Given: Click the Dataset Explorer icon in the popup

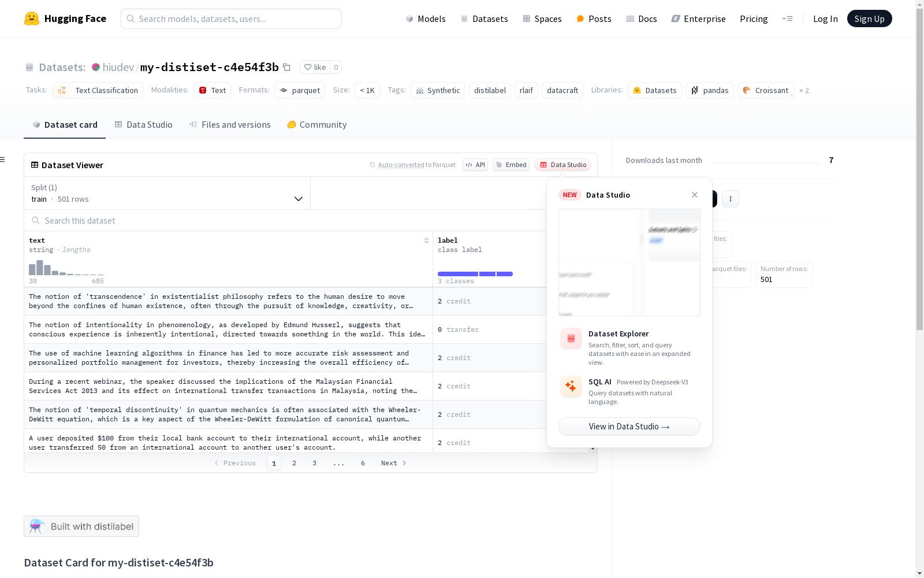Looking at the screenshot, I should (571, 339).
